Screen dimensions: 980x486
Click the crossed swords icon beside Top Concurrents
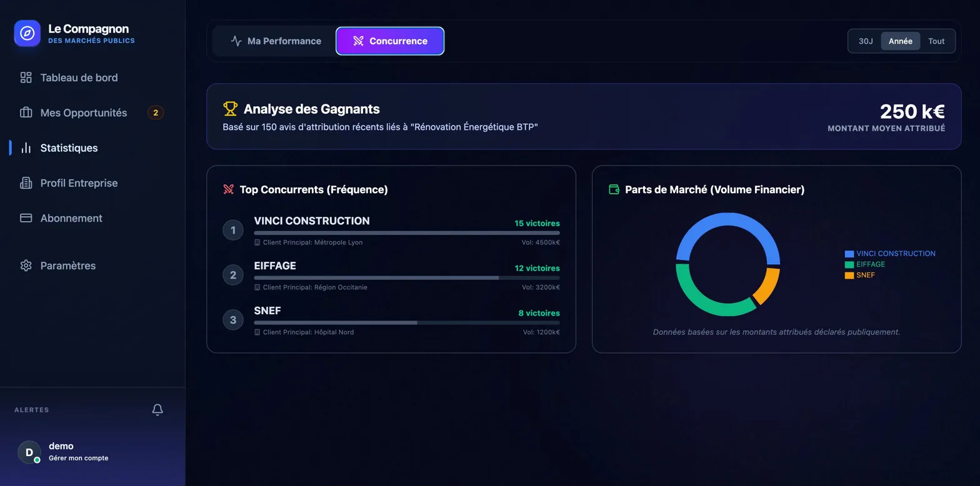click(x=229, y=189)
